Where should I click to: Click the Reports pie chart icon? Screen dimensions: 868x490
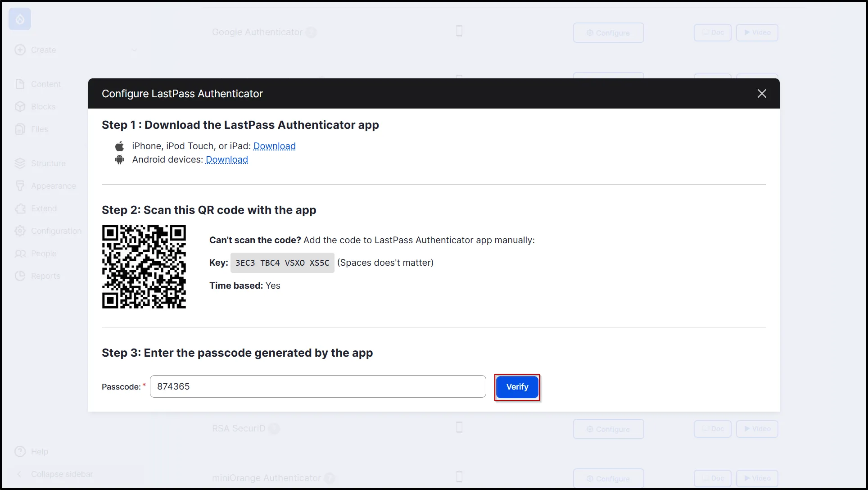click(x=20, y=276)
